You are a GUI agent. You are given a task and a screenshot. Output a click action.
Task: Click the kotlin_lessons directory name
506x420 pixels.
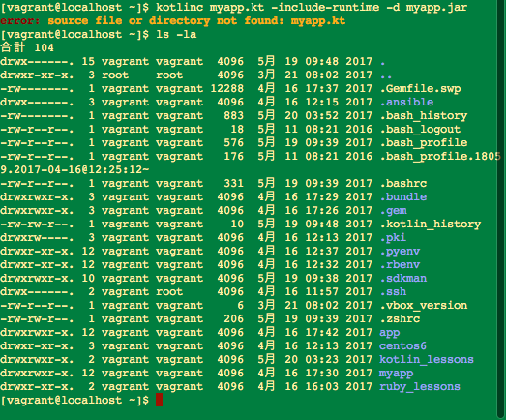(427, 360)
